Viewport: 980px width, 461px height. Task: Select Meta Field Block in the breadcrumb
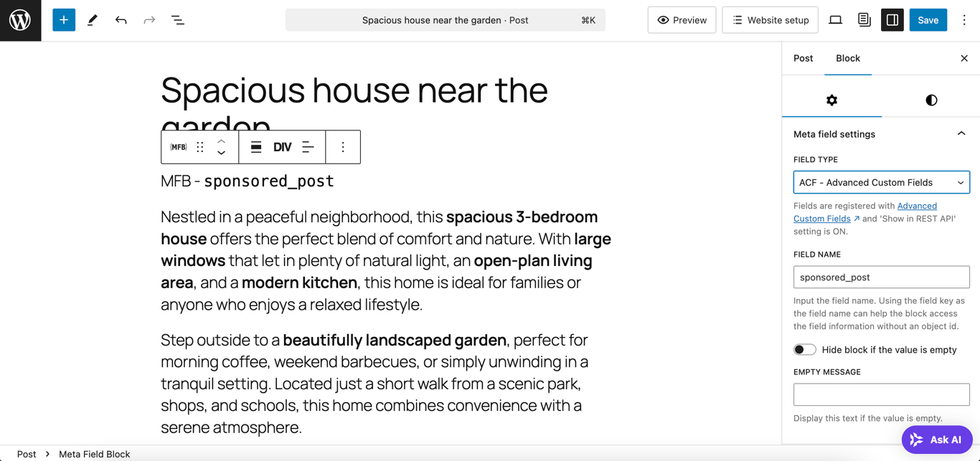pyautogui.click(x=94, y=454)
